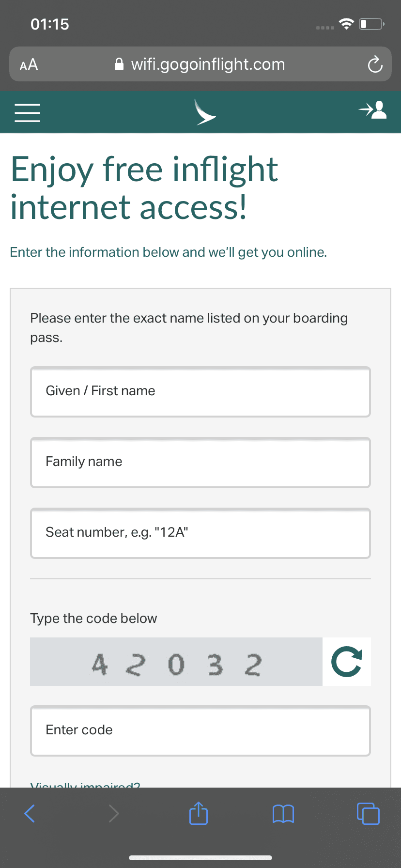Open Safari bookmarks
This screenshot has width=401, height=868.
click(x=283, y=813)
